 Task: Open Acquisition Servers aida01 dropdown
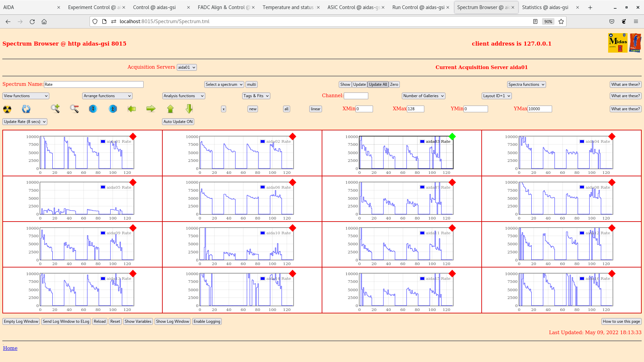(187, 67)
